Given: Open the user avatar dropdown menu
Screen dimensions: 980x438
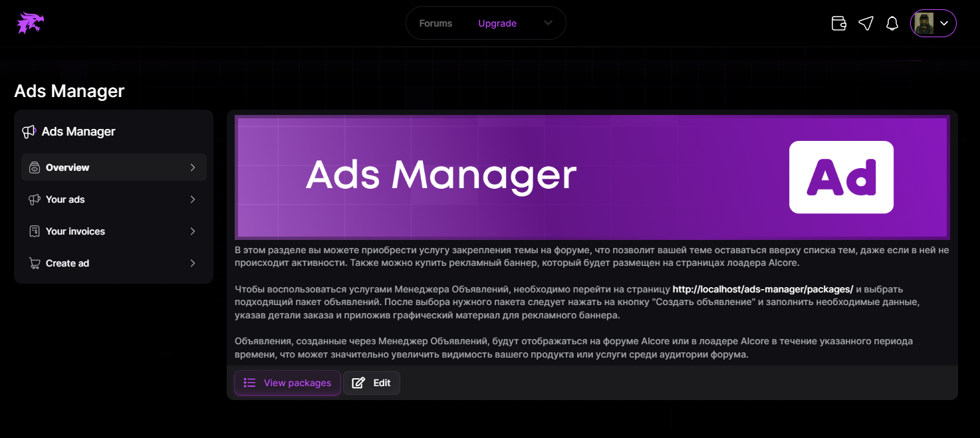Looking at the screenshot, I should tap(933, 23).
